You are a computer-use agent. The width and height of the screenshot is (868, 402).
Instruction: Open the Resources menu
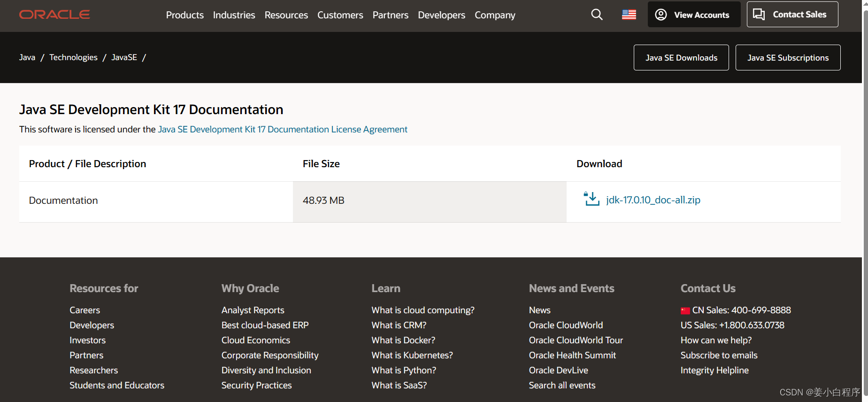[286, 15]
